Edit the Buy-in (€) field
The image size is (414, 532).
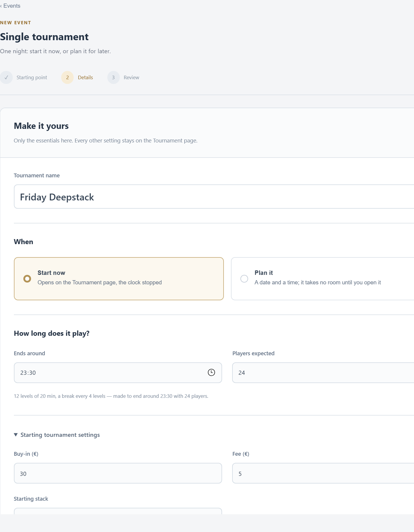click(118, 473)
